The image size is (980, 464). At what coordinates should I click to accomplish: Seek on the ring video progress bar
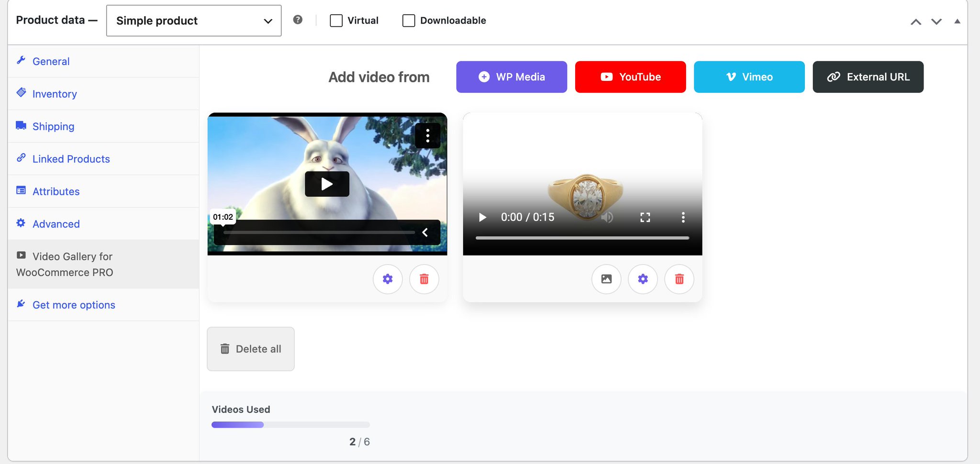(582, 238)
